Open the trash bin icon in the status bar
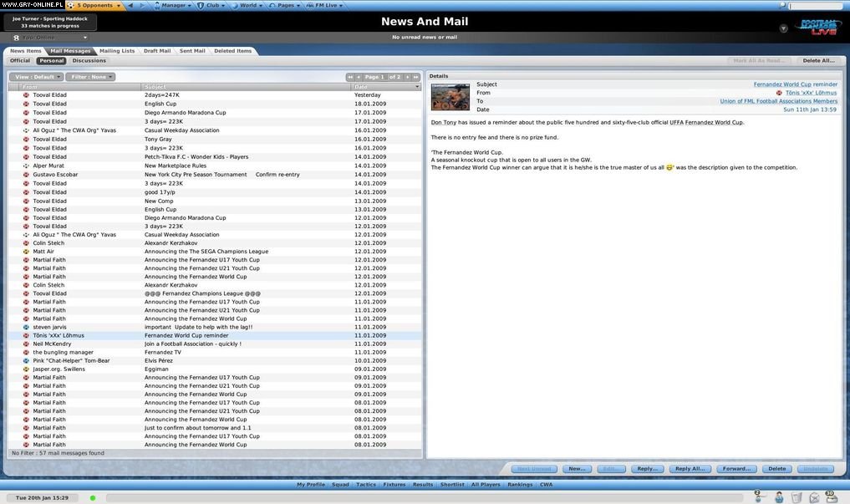This screenshot has width=850, height=504. [x=796, y=498]
